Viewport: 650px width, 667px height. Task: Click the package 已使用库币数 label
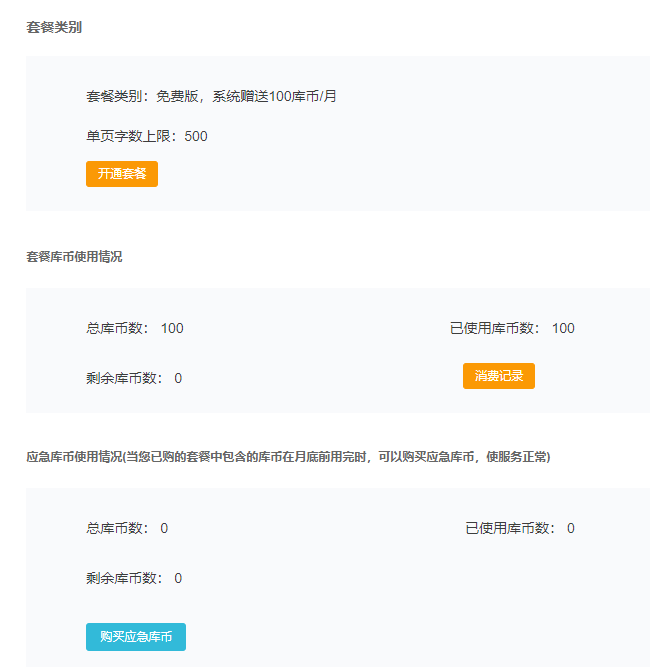(x=494, y=328)
